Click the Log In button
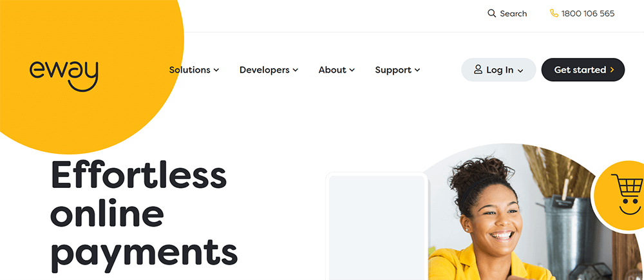The height and width of the screenshot is (280, 644). [498, 70]
